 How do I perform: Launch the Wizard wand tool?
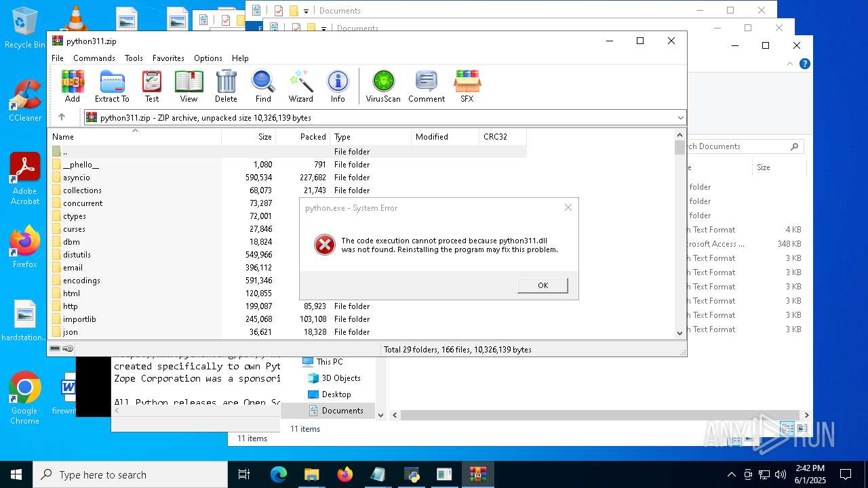[301, 86]
